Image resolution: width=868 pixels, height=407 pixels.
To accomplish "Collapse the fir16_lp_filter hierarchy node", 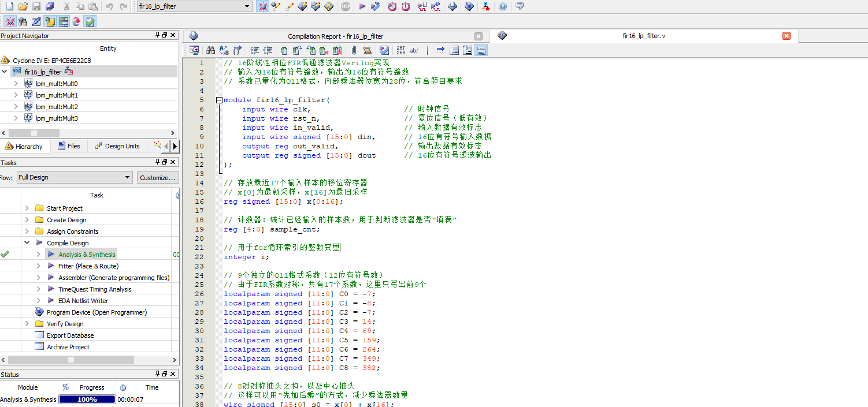I will point(5,72).
